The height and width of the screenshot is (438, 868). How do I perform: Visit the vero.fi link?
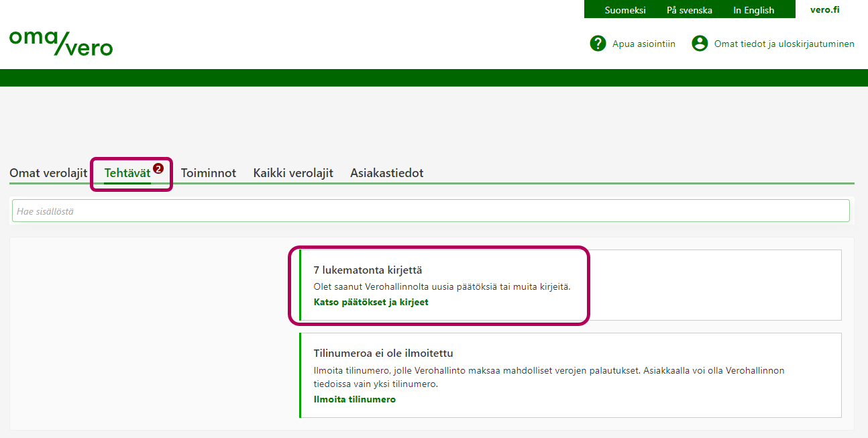pyautogui.click(x=825, y=9)
